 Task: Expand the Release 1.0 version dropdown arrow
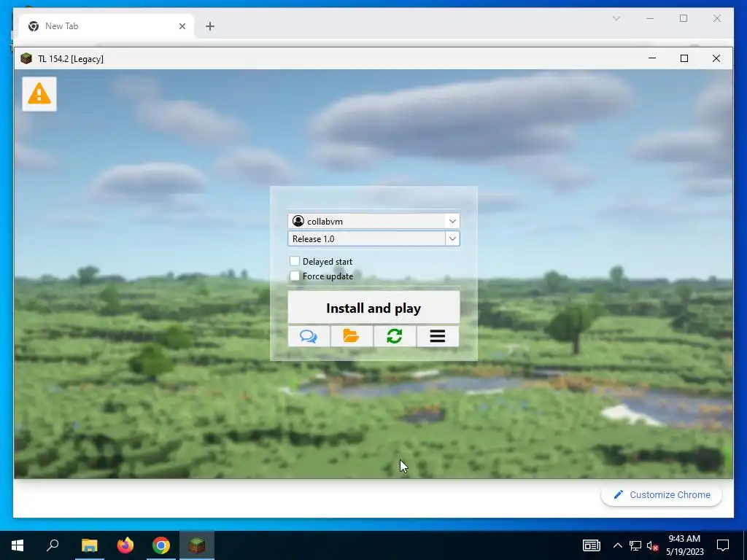(452, 238)
